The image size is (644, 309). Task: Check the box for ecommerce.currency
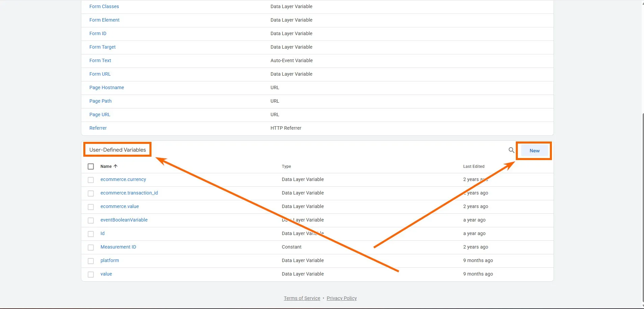91,180
